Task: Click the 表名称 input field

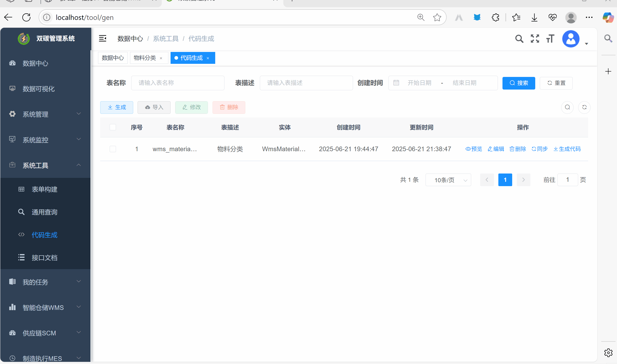Action: pyautogui.click(x=178, y=83)
